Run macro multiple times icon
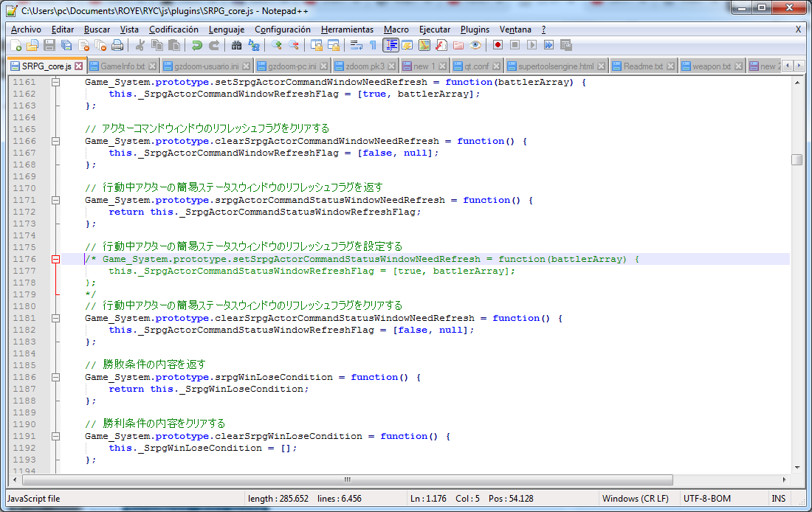 pyautogui.click(x=549, y=45)
